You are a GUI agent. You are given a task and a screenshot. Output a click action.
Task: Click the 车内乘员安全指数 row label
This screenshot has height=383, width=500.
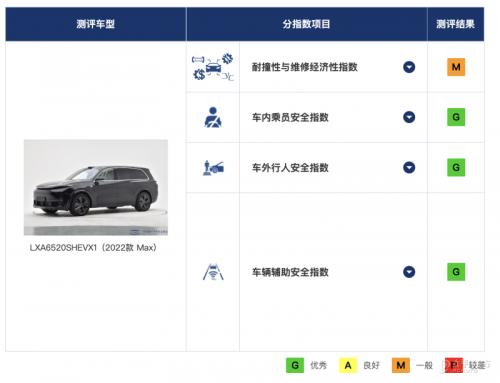290,117
